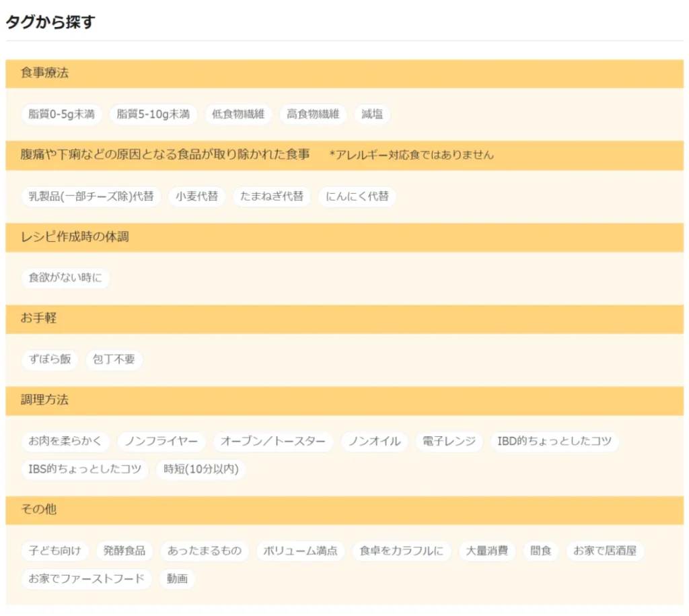
Task: Pick the 高食物繊維 tag
Action: point(313,114)
